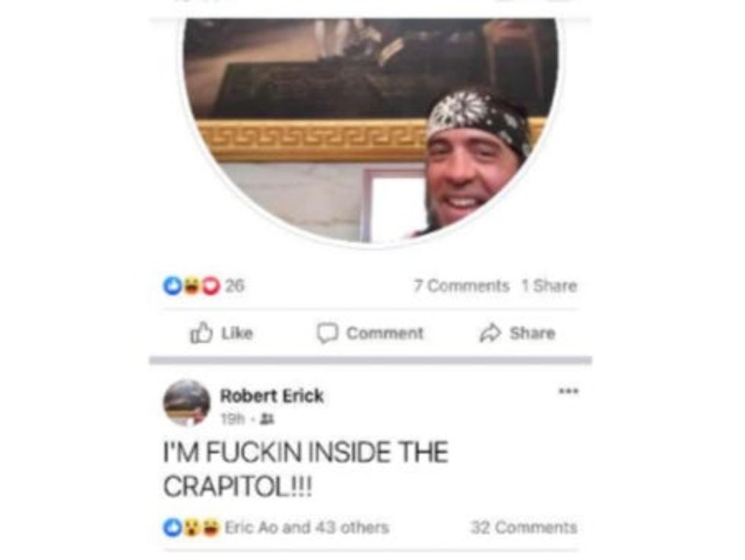
Task: Click the friends audience icon beside 19h
Action: coord(268,419)
